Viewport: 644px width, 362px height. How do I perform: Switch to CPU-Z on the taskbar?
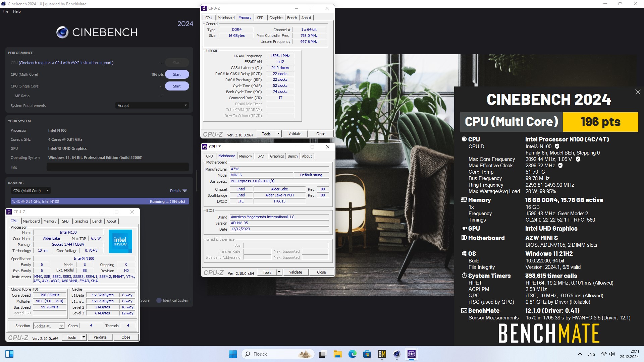pyautogui.click(x=412, y=354)
